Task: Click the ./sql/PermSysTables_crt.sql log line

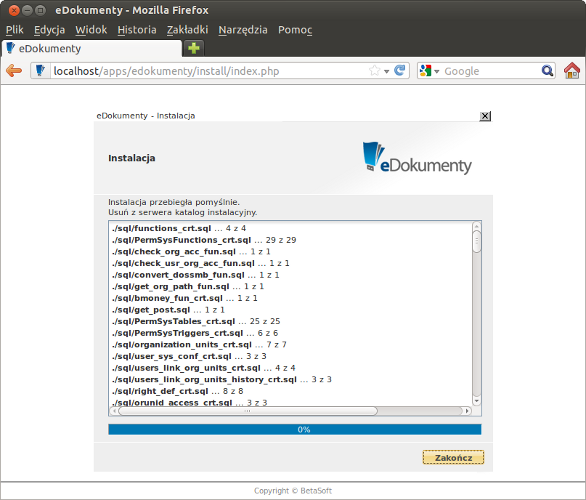Action: point(196,321)
